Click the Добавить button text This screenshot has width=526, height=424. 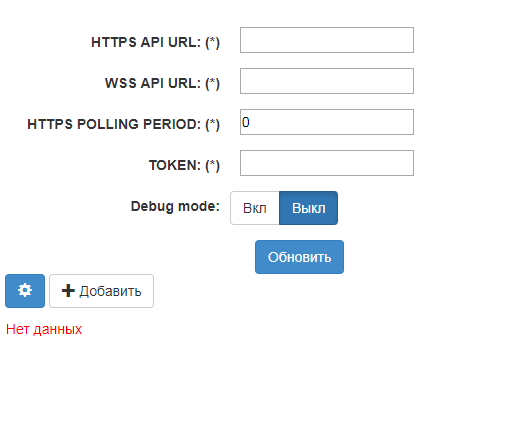click(110, 292)
